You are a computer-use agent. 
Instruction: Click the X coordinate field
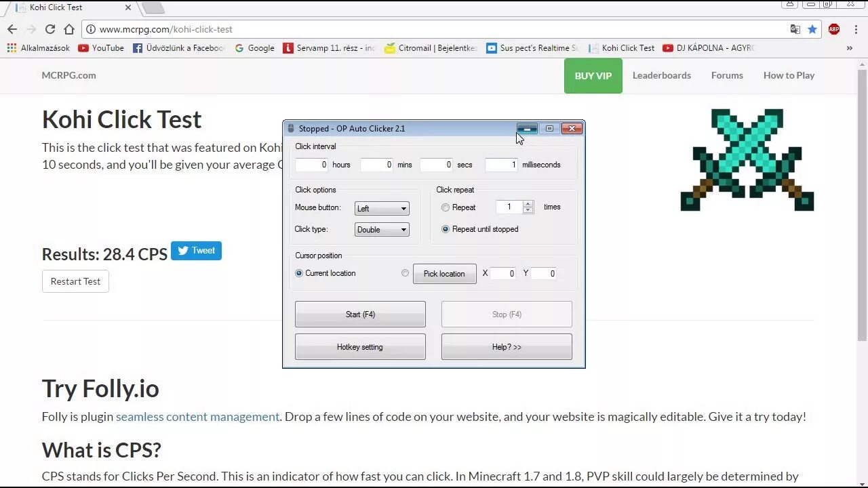click(x=503, y=274)
